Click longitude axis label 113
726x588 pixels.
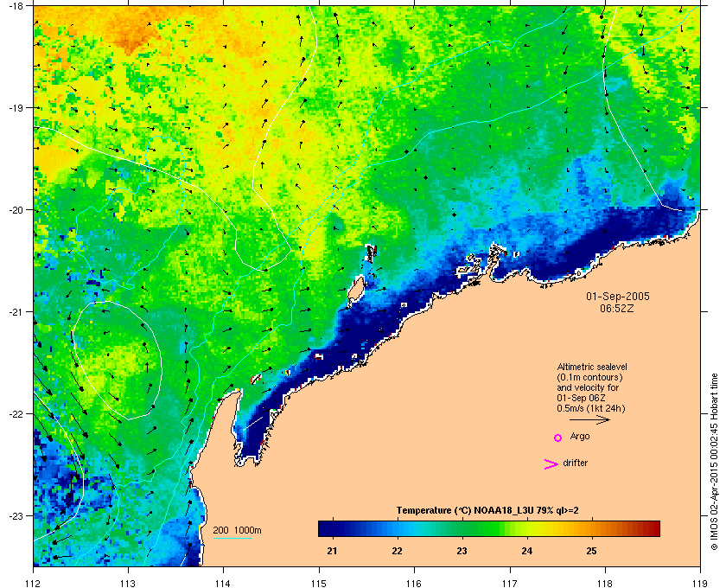click(128, 583)
